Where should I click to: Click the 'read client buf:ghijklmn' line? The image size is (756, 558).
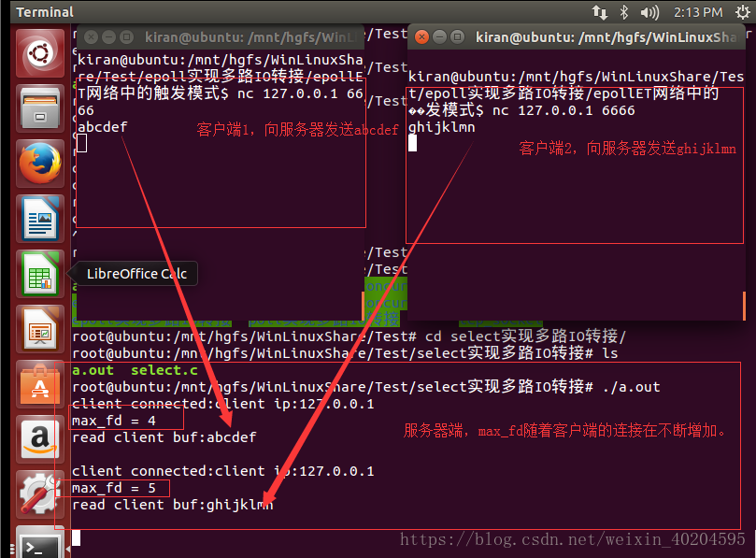(x=173, y=505)
